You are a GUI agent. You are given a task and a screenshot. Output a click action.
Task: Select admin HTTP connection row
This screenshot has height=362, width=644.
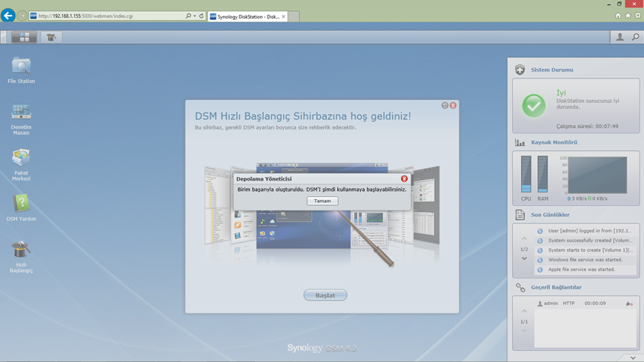coord(585,304)
